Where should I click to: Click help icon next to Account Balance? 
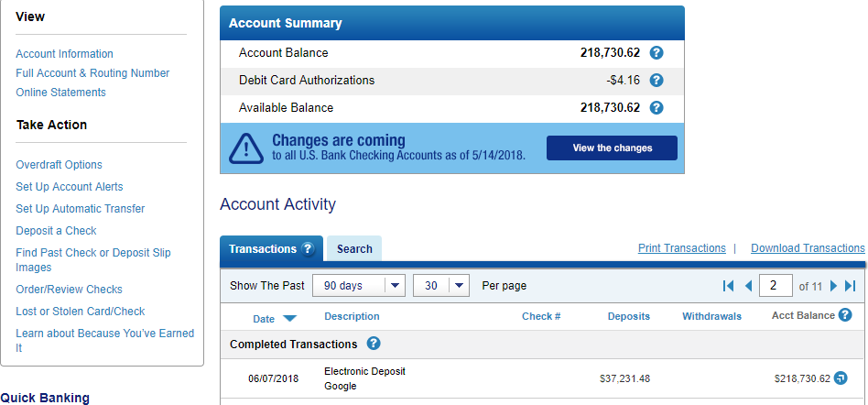656,53
